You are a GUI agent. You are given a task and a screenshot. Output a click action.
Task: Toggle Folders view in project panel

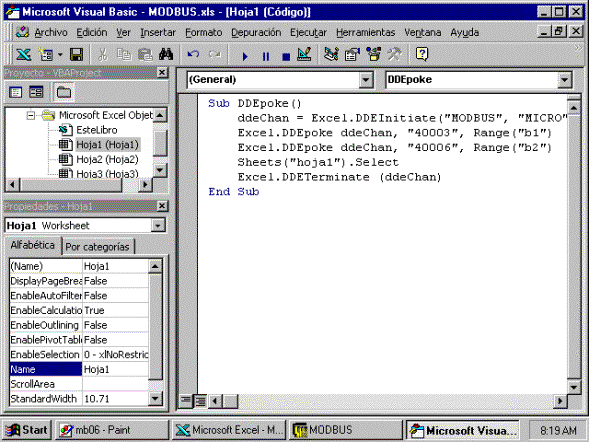coord(63,92)
